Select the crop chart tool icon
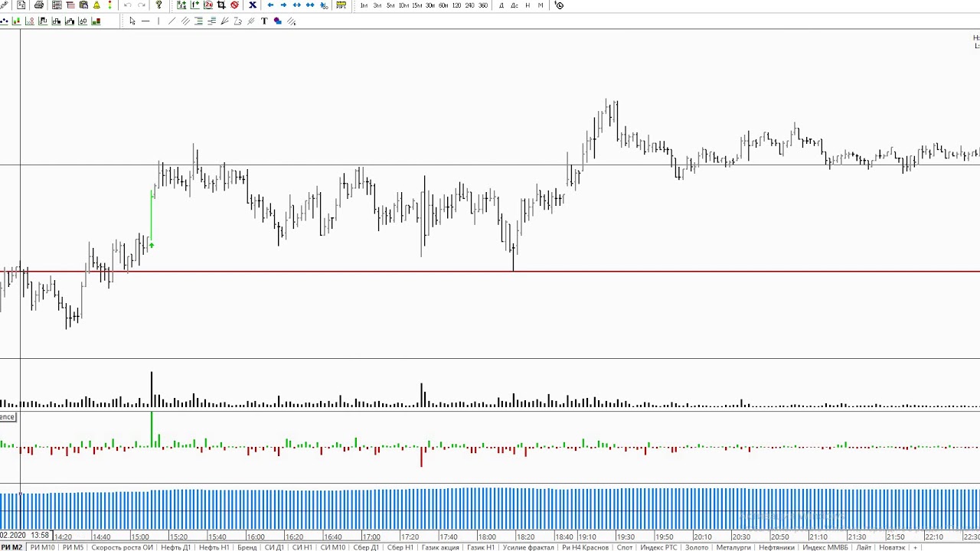The height and width of the screenshot is (551, 980). point(221,5)
